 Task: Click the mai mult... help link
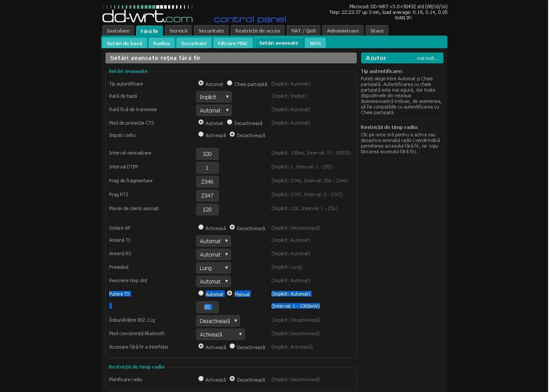pos(428,58)
